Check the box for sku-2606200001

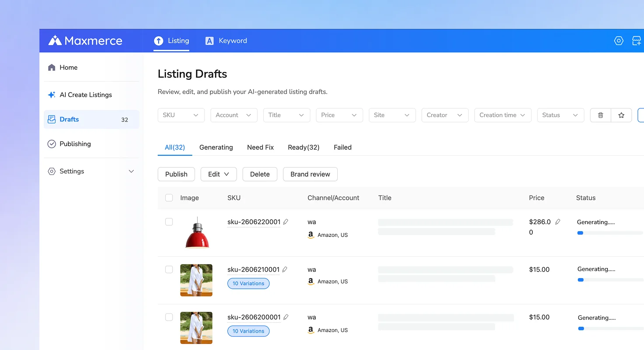point(169,317)
